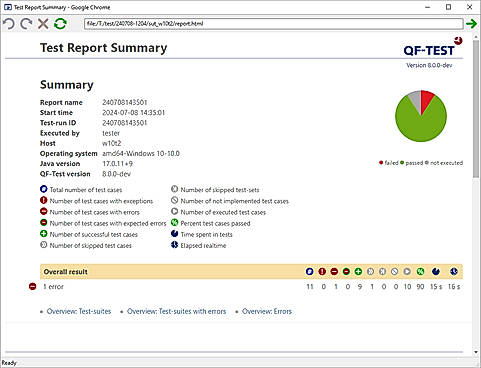Screen dimensions: 481x368
Task: Click the expected errors legend icon
Action: (x=44, y=222)
